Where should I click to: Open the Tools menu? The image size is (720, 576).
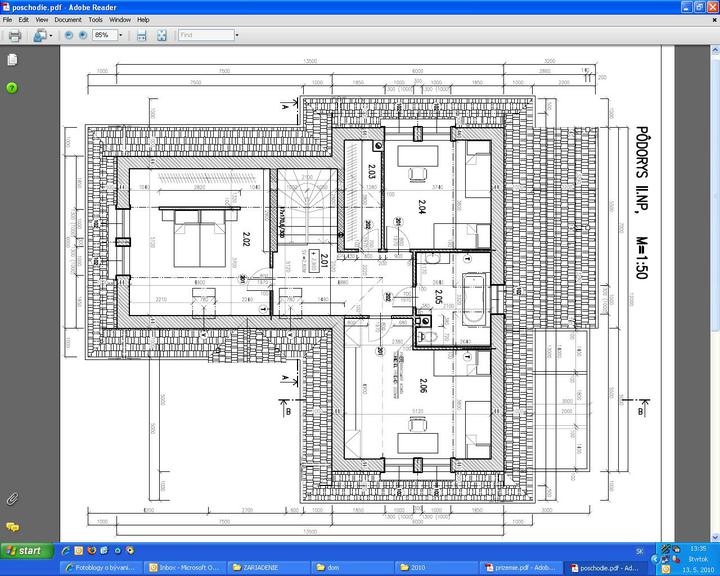[x=95, y=19]
